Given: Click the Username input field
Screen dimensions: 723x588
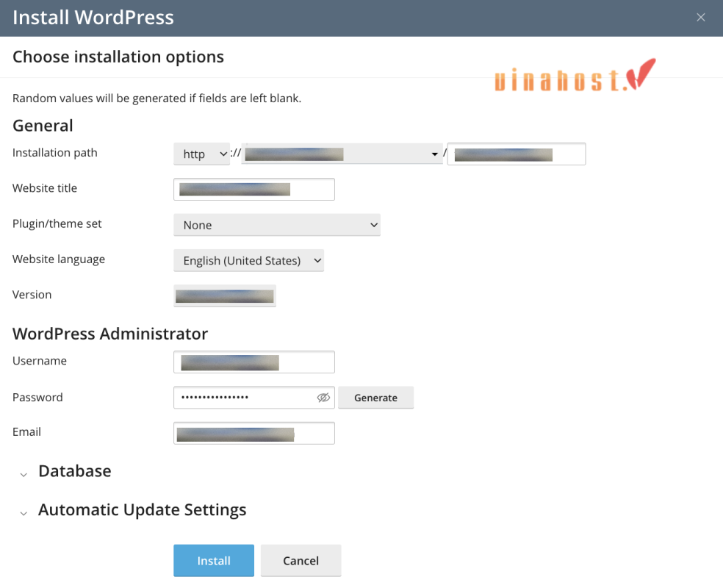Looking at the screenshot, I should point(254,362).
